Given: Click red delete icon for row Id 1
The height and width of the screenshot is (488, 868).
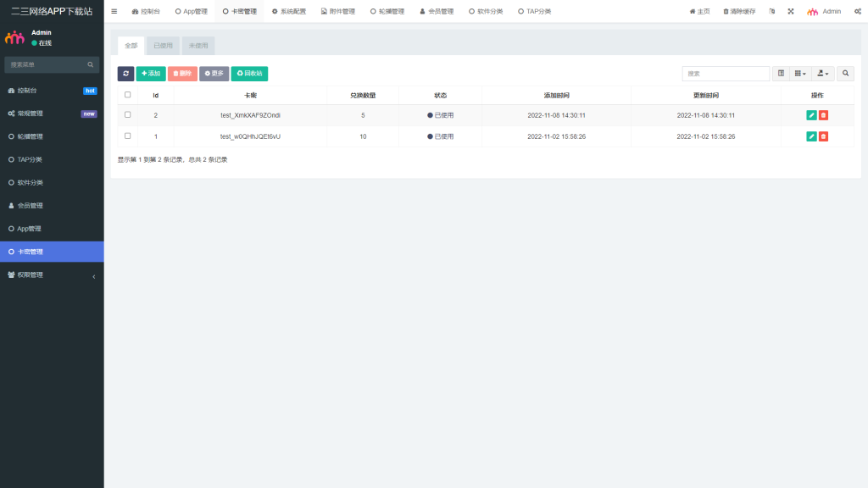Looking at the screenshot, I should pos(823,136).
